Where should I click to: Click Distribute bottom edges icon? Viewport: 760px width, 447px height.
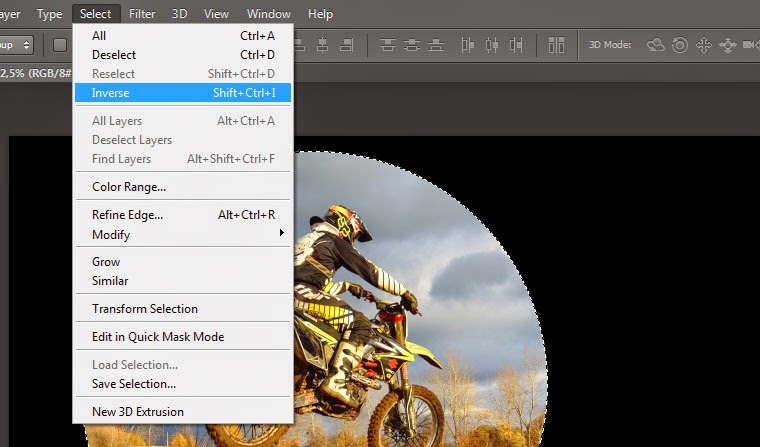click(436, 45)
